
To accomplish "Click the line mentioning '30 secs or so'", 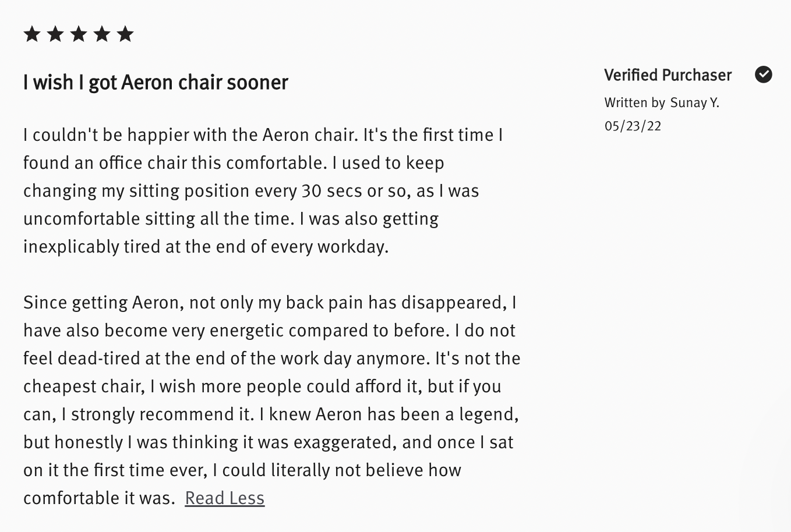I will click(251, 191).
